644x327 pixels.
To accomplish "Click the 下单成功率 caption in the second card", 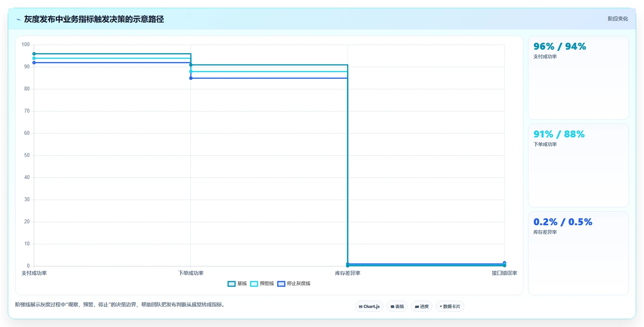I will coord(545,144).
